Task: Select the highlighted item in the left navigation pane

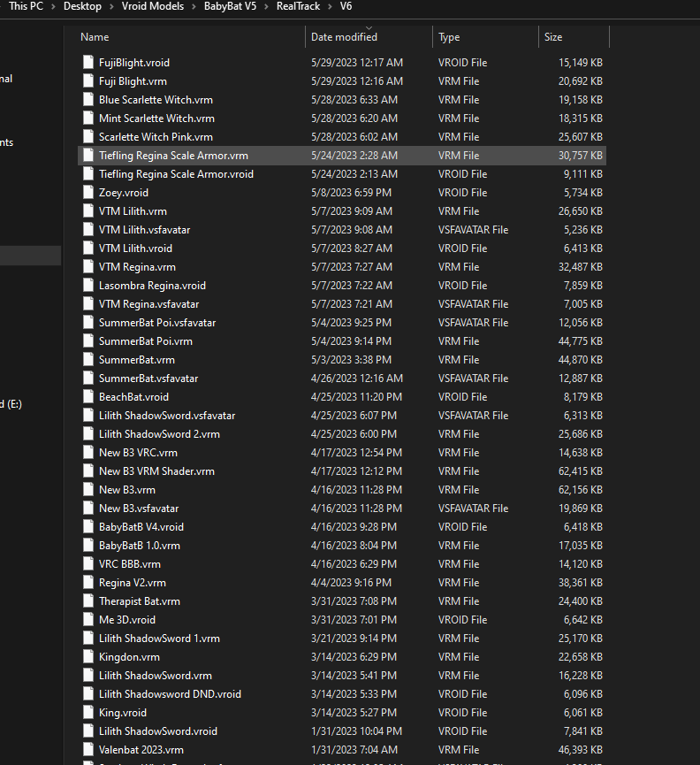Action: coord(30,256)
